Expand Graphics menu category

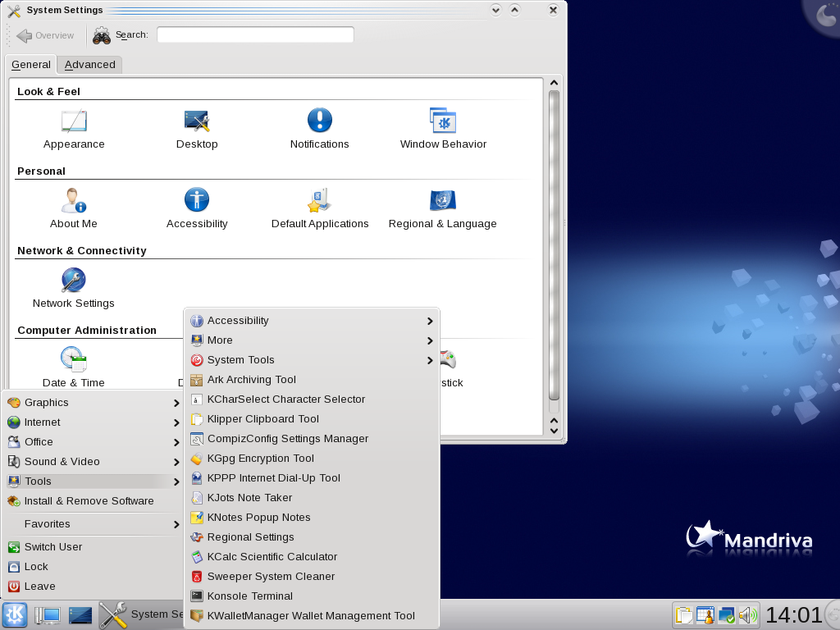point(94,403)
